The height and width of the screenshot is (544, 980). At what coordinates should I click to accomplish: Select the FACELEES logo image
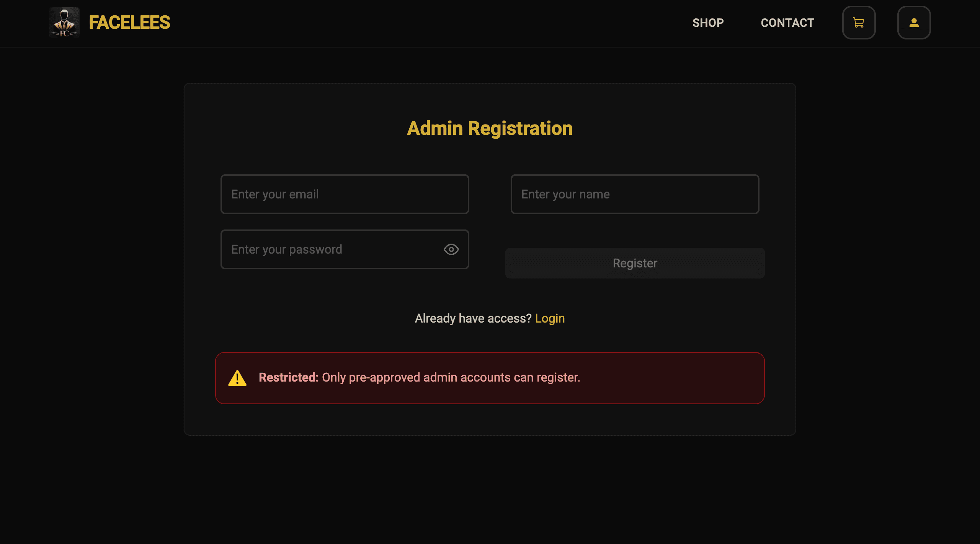click(x=64, y=23)
